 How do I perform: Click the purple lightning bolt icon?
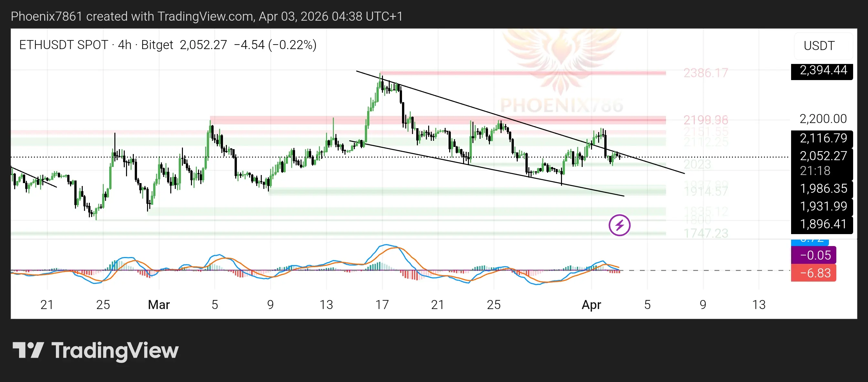pyautogui.click(x=619, y=225)
